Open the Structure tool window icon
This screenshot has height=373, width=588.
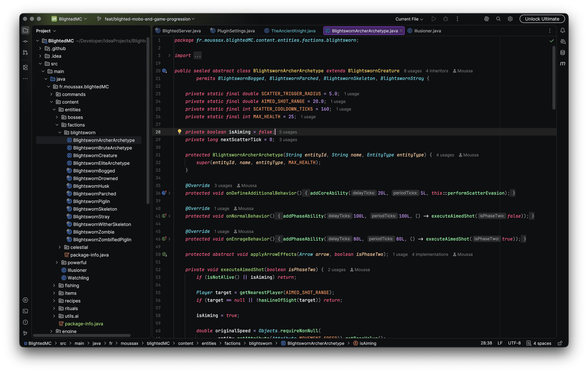[25, 67]
